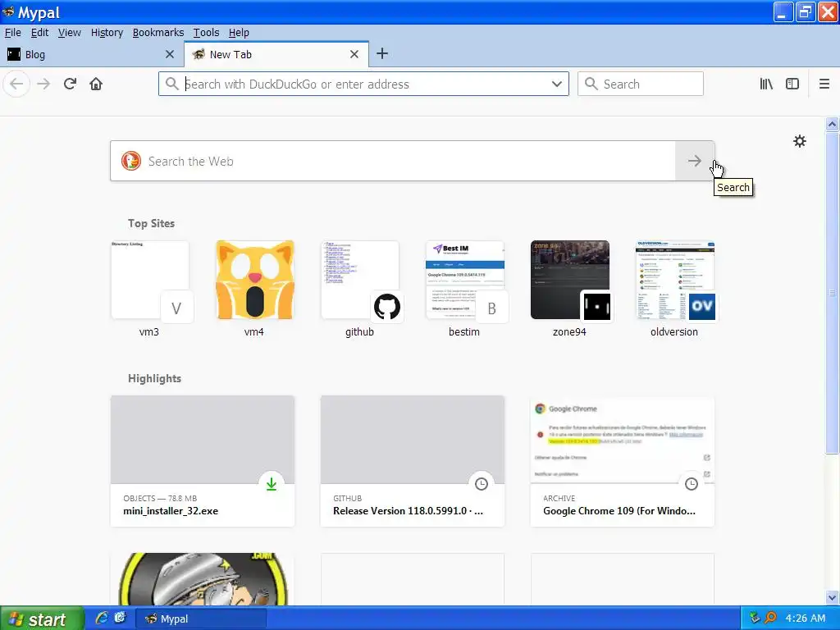Open a new tab with plus button

(382, 53)
